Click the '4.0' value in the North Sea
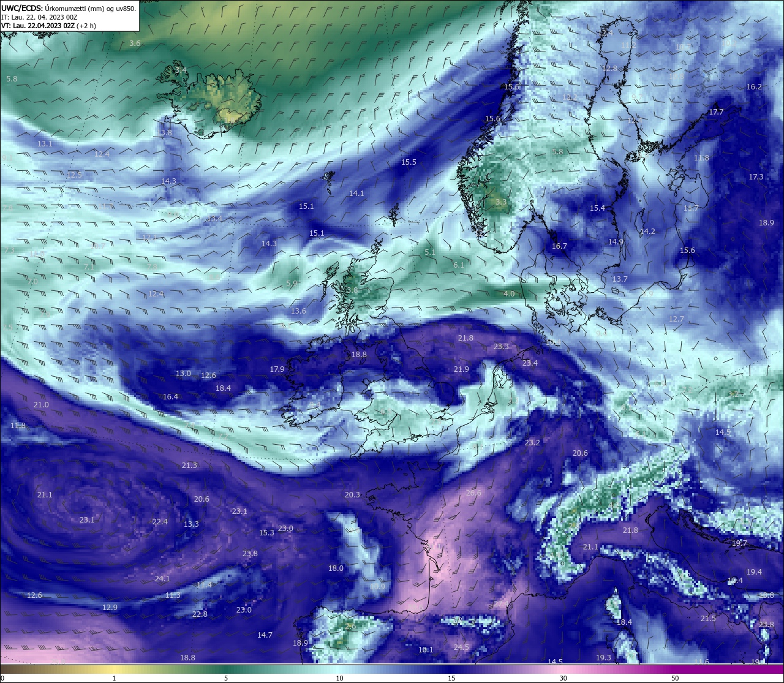Viewport: 784px width, 683px height. (x=509, y=294)
